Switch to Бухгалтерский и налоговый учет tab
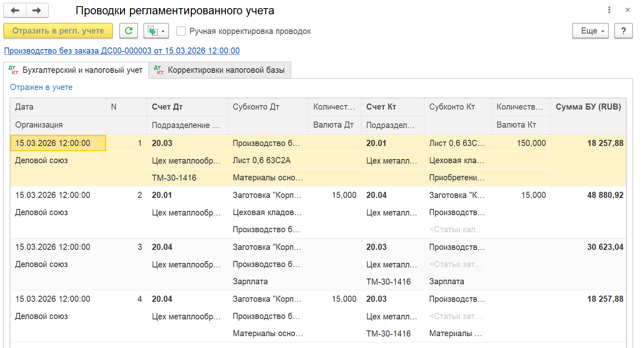The image size is (644, 348). point(76,70)
